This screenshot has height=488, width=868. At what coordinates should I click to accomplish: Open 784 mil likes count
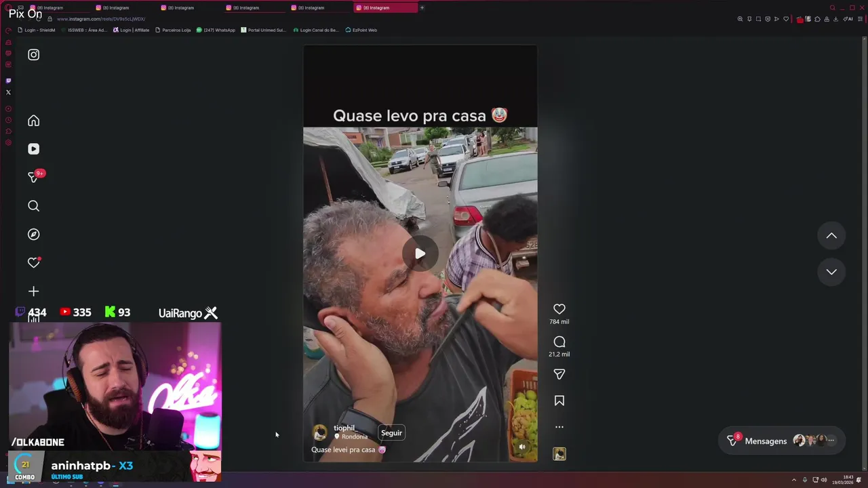[559, 322]
